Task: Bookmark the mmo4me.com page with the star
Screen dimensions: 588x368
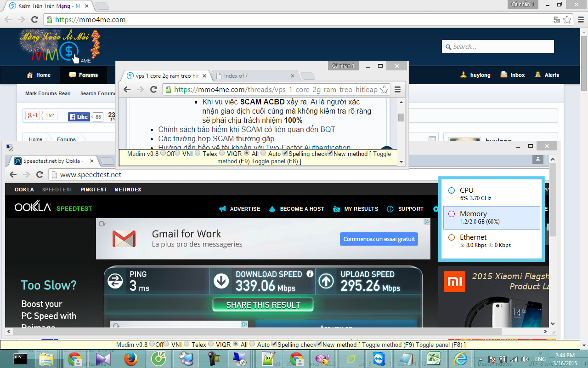Action: point(567,20)
